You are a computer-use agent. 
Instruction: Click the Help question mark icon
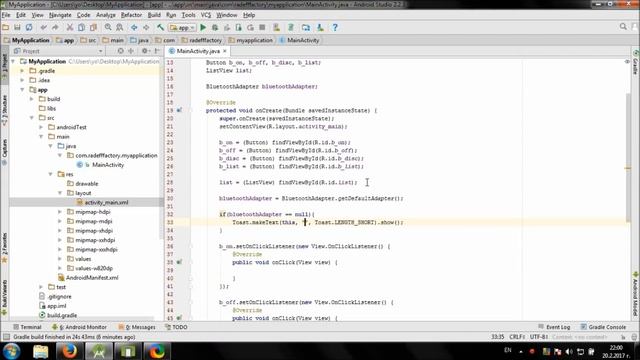pyautogui.click(x=335, y=27)
